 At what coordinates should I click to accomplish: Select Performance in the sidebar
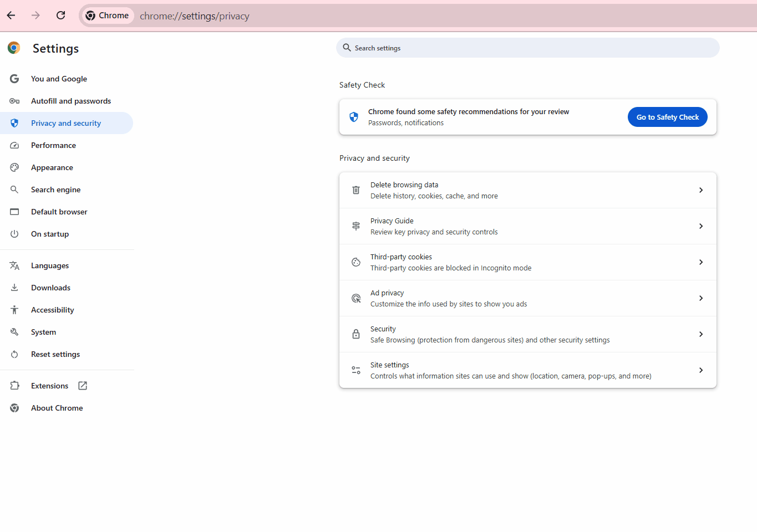[53, 145]
